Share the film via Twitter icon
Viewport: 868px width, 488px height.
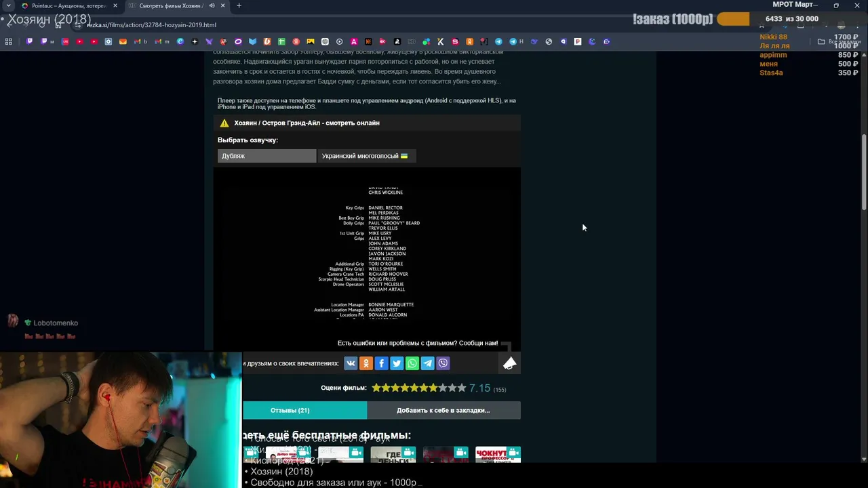click(x=397, y=363)
